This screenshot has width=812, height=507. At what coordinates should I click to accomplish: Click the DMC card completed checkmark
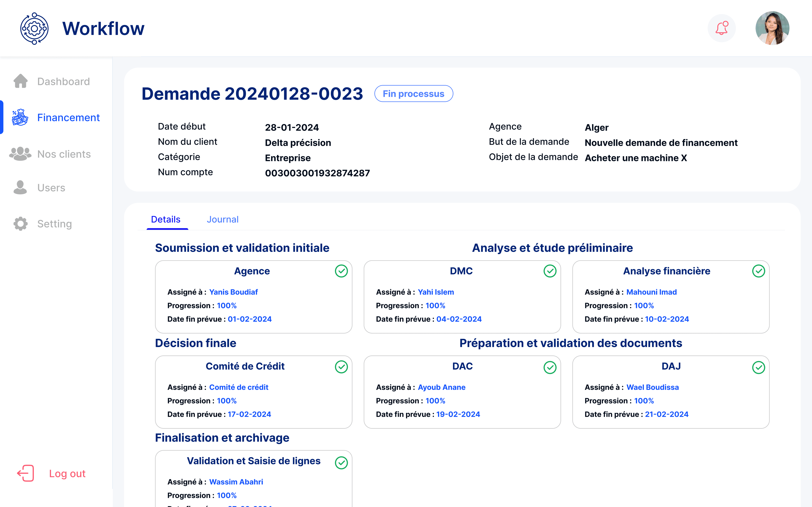pyautogui.click(x=550, y=271)
